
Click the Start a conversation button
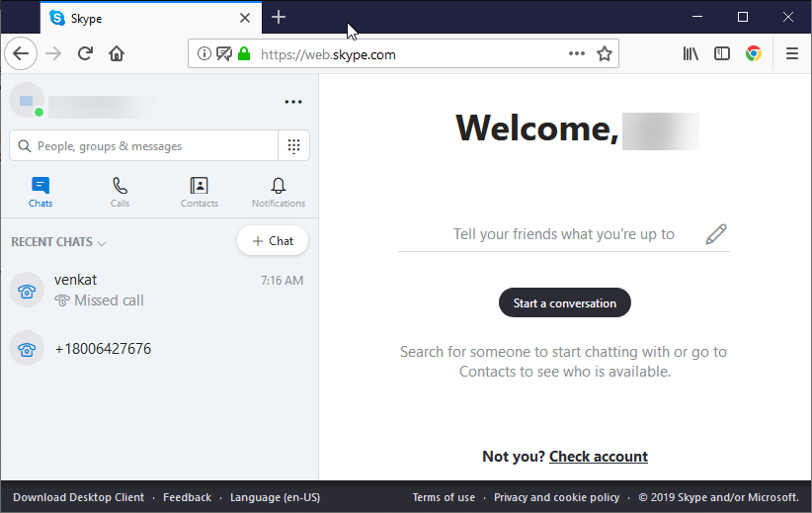pyautogui.click(x=564, y=303)
